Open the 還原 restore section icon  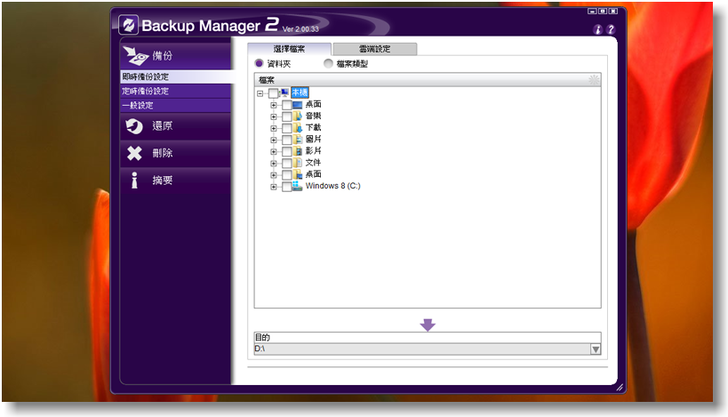click(135, 126)
